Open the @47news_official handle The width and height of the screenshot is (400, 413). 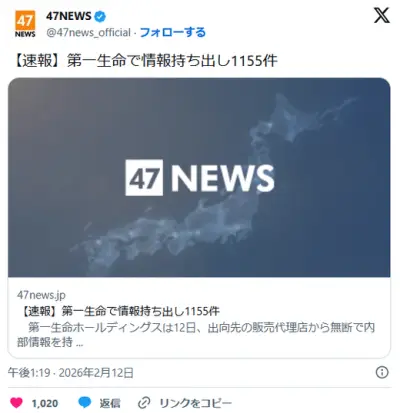click(x=88, y=32)
